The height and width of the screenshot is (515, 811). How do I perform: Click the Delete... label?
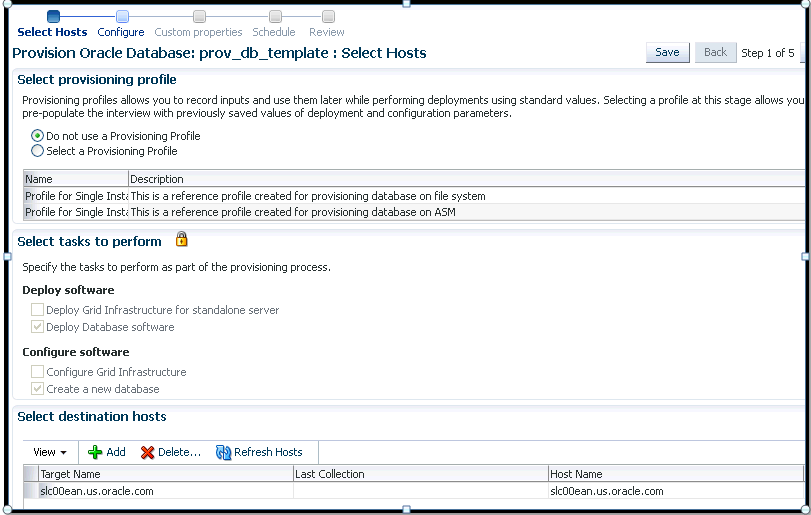click(x=179, y=452)
